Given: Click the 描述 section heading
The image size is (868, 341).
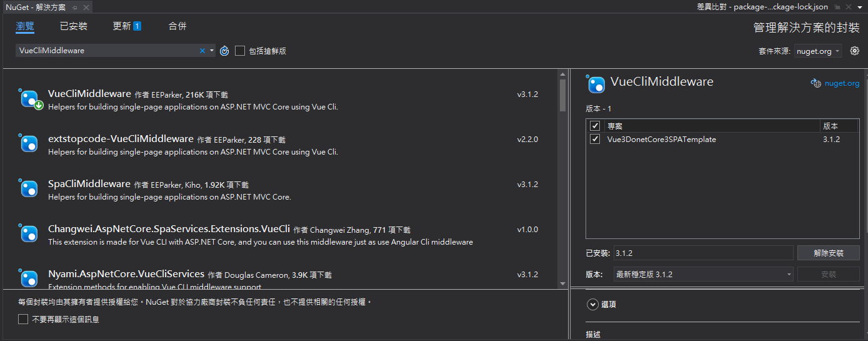Looking at the screenshot, I should [x=593, y=335].
